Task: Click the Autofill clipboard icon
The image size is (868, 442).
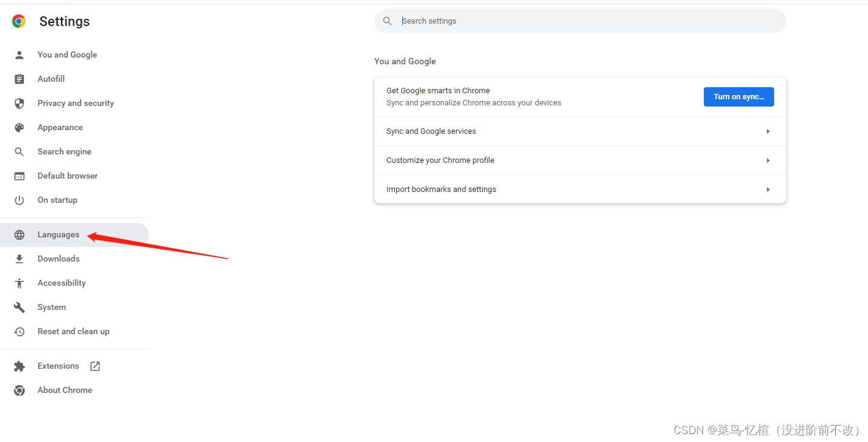Action: click(19, 79)
